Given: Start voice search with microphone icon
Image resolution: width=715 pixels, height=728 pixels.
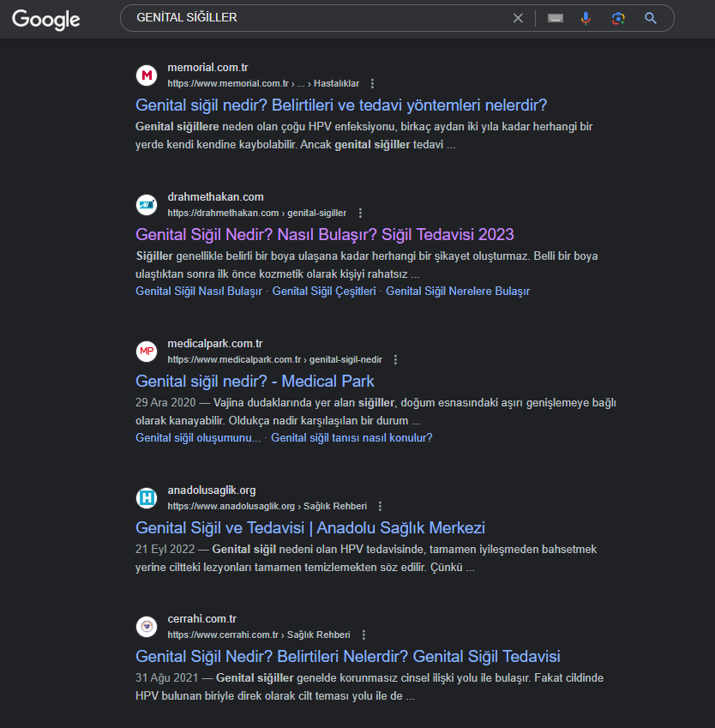Looking at the screenshot, I should pyautogui.click(x=586, y=18).
